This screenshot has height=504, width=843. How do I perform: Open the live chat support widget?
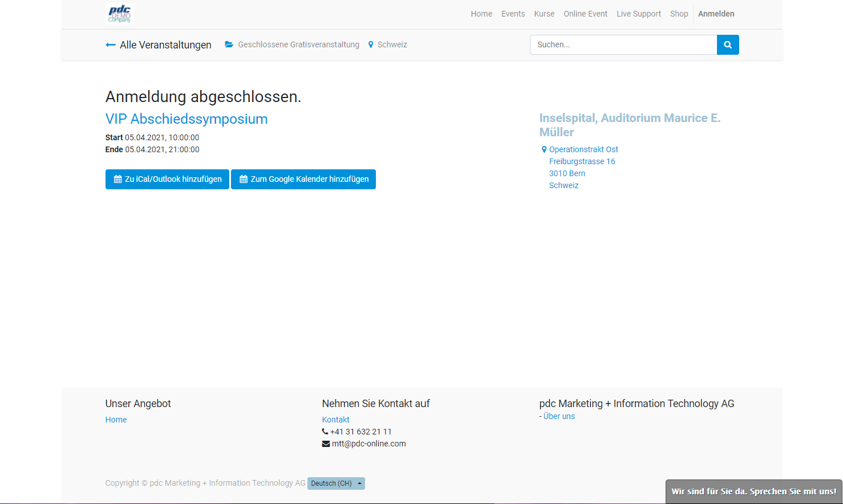(753, 491)
